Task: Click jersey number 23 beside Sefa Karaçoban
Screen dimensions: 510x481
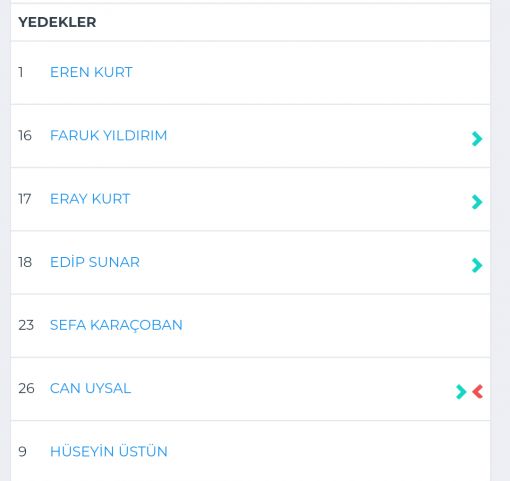Action: [26, 325]
